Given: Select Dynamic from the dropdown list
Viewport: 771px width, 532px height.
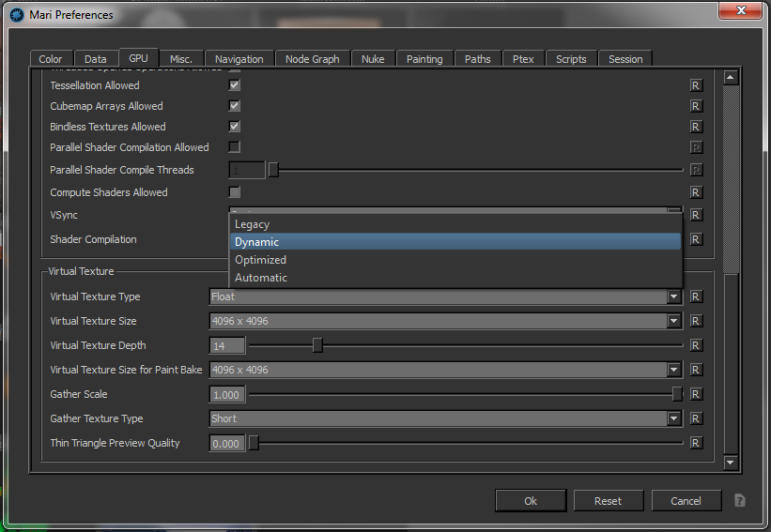Looking at the screenshot, I should click(455, 242).
